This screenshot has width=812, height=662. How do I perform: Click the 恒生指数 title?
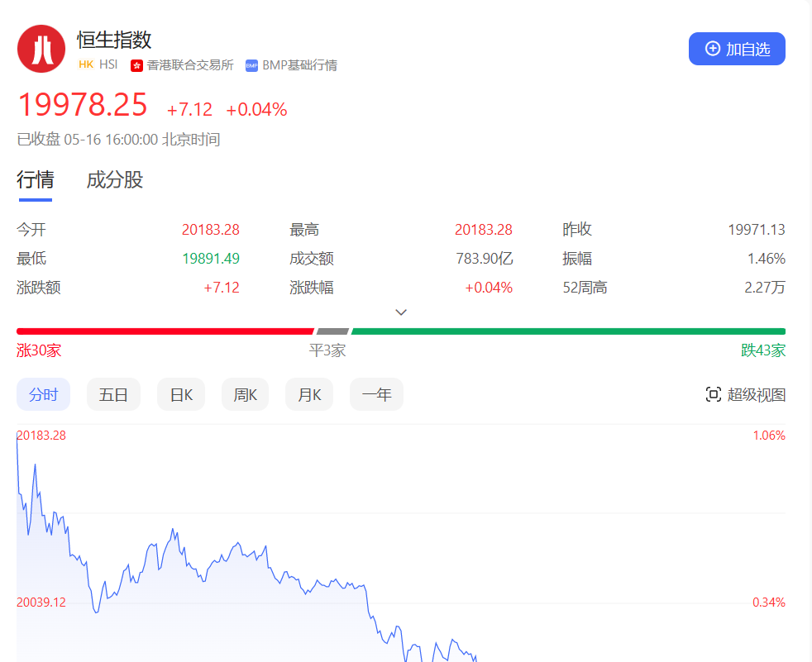[x=114, y=40]
